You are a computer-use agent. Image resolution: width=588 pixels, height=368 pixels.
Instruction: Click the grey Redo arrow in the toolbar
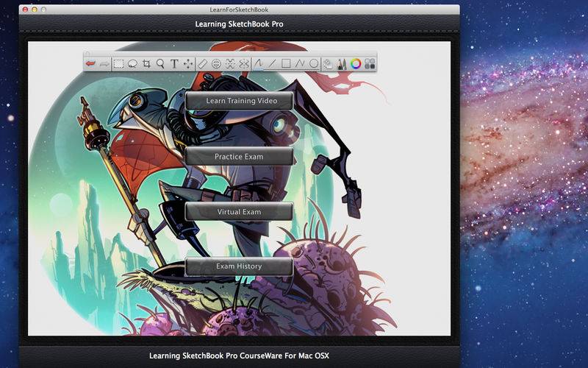coord(104,64)
